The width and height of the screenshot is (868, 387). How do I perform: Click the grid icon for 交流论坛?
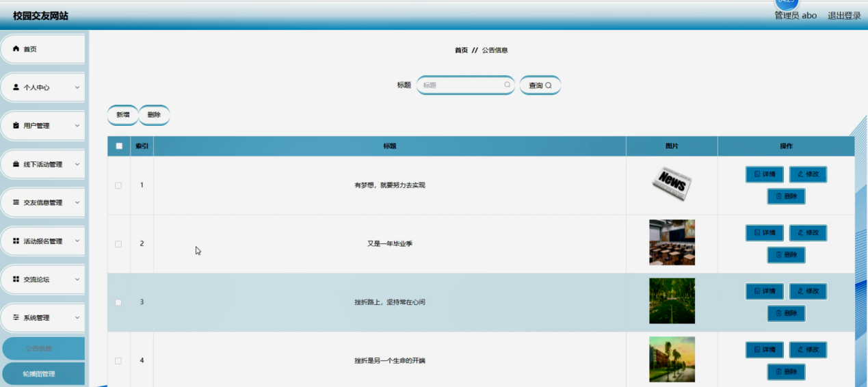pyautogui.click(x=16, y=279)
